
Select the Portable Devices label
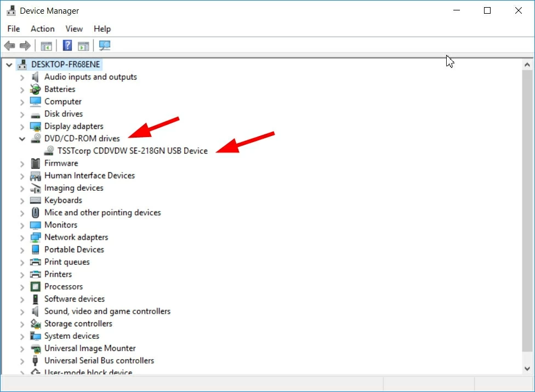74,250
